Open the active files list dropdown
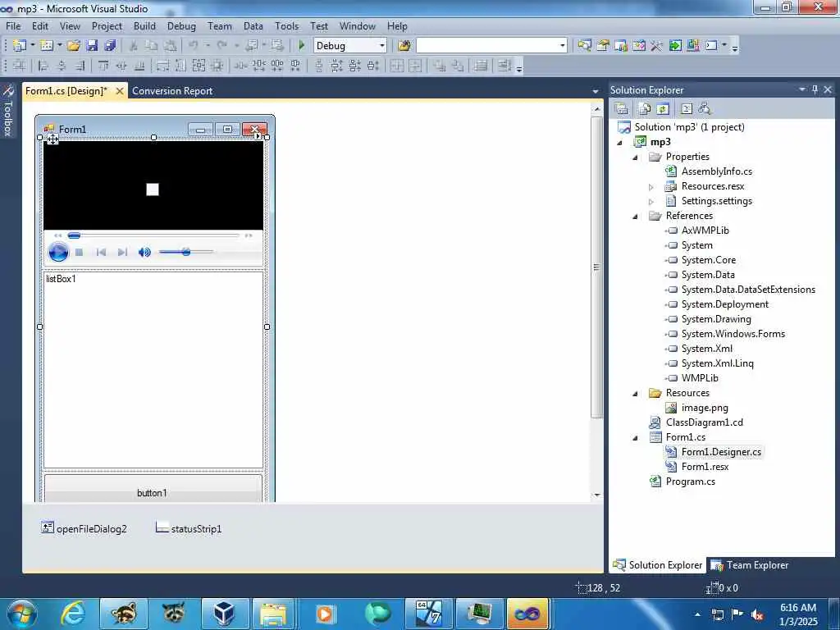This screenshot has width=840, height=630. point(596,91)
